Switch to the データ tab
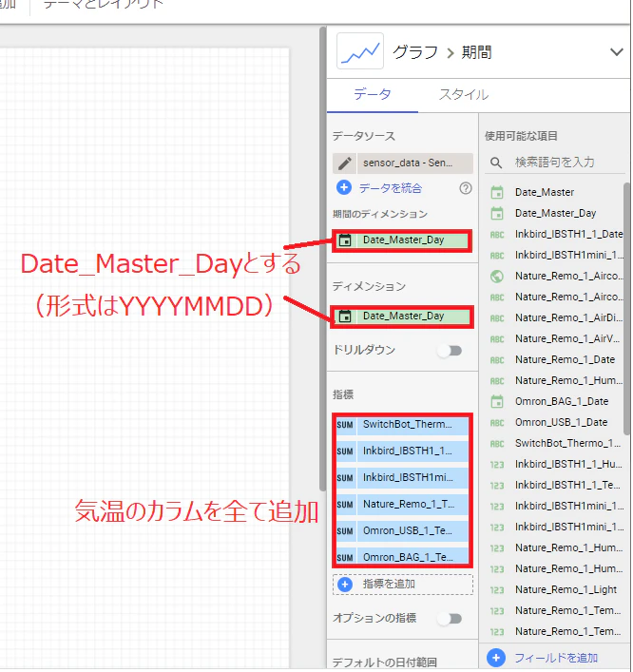 [x=373, y=94]
